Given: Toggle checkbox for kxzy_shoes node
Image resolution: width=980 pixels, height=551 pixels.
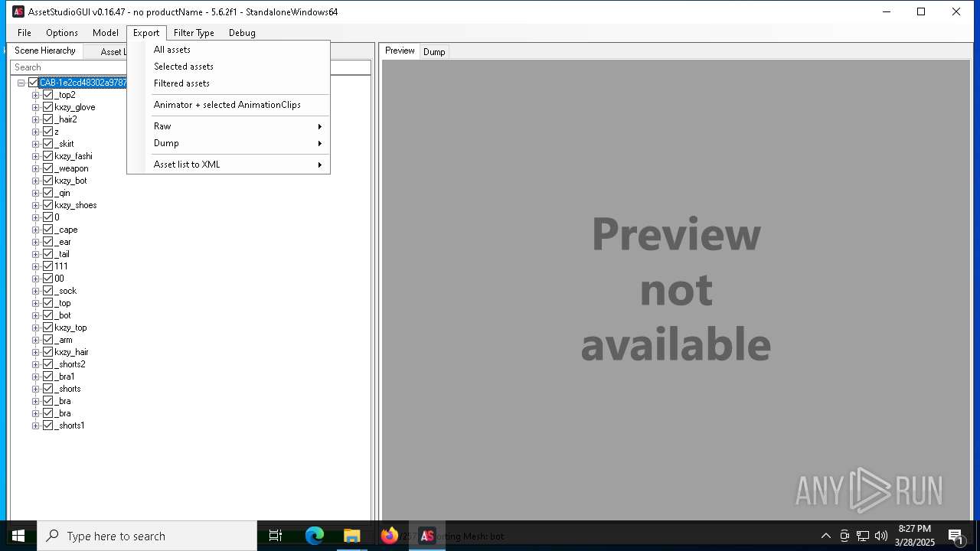Looking at the screenshot, I should click(x=48, y=205).
